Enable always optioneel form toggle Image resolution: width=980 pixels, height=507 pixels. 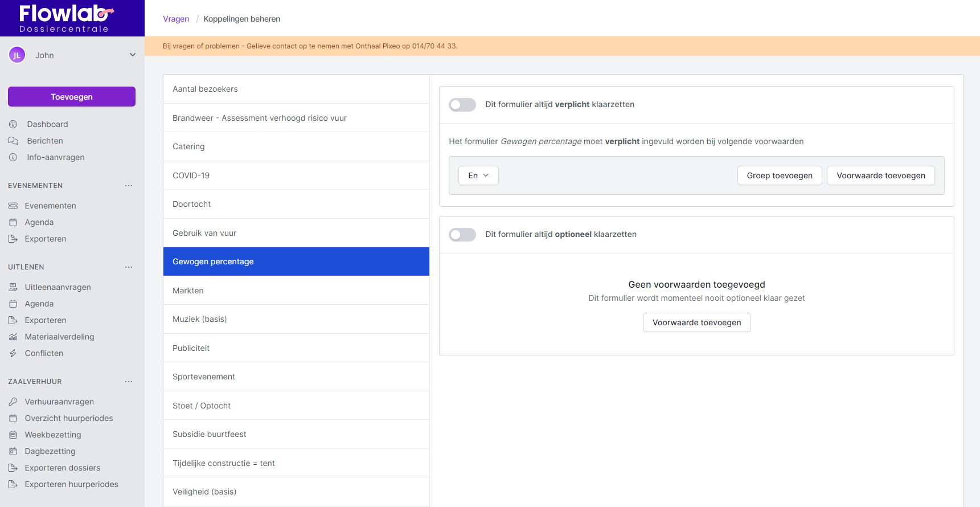[x=462, y=235]
